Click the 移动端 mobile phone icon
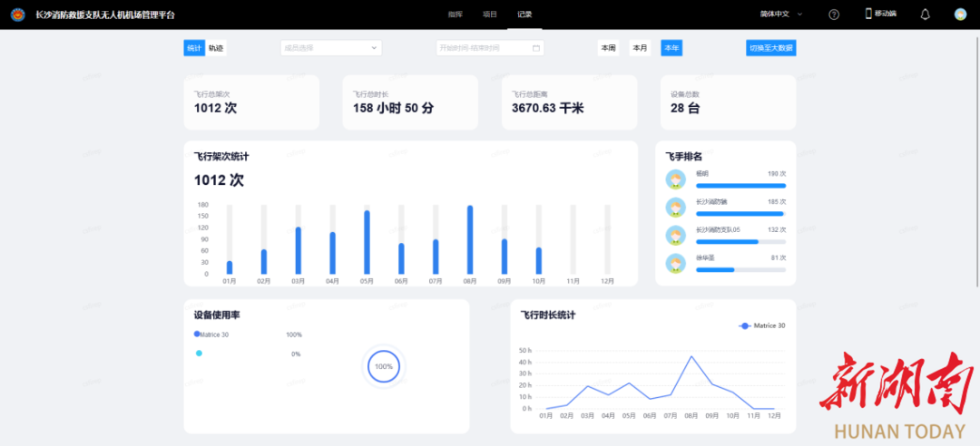 (868, 14)
